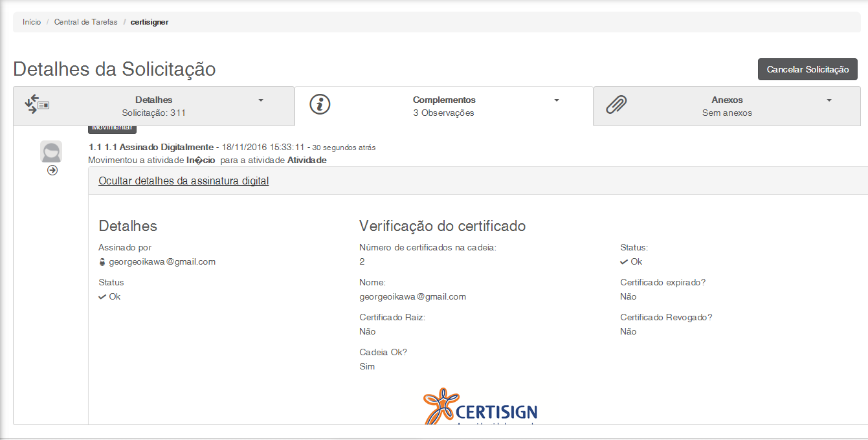Click the user avatar beside the activity entry
The height and width of the screenshot is (440, 868).
tap(52, 151)
